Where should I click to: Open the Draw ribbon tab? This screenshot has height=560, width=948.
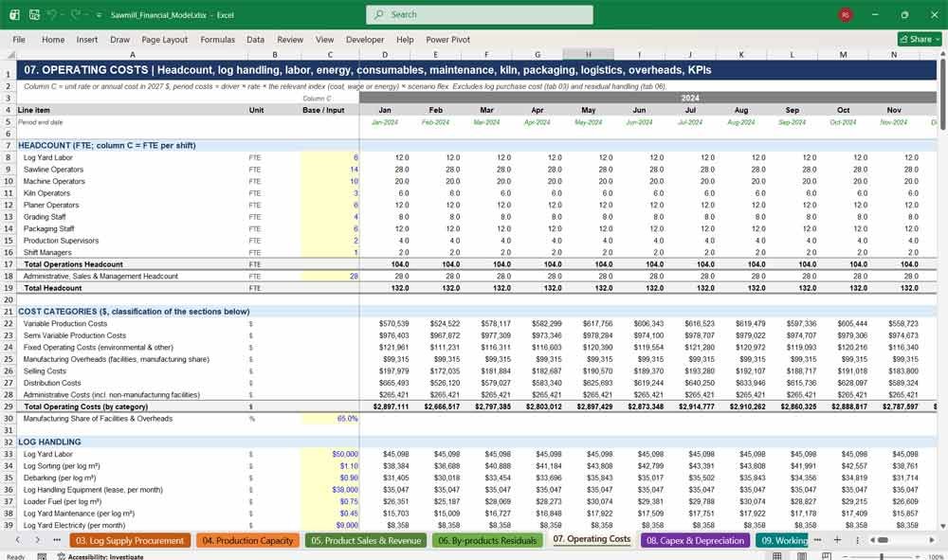[x=119, y=39]
